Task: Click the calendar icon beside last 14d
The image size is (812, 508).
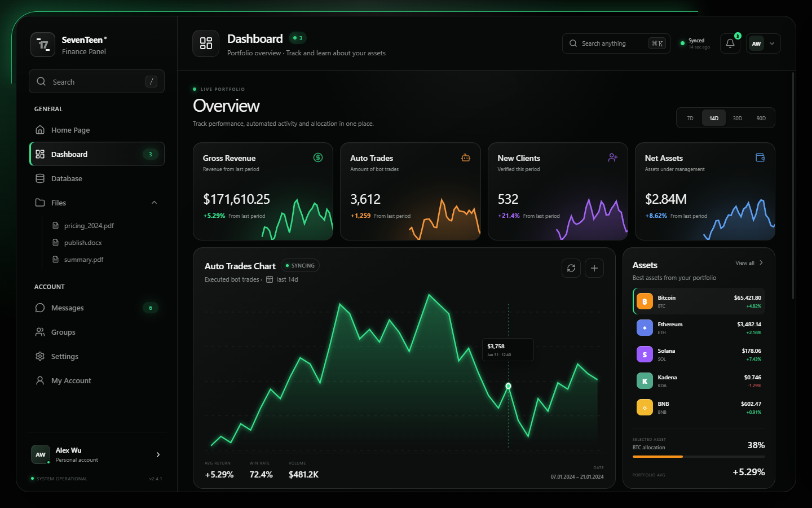Action: 270,279
